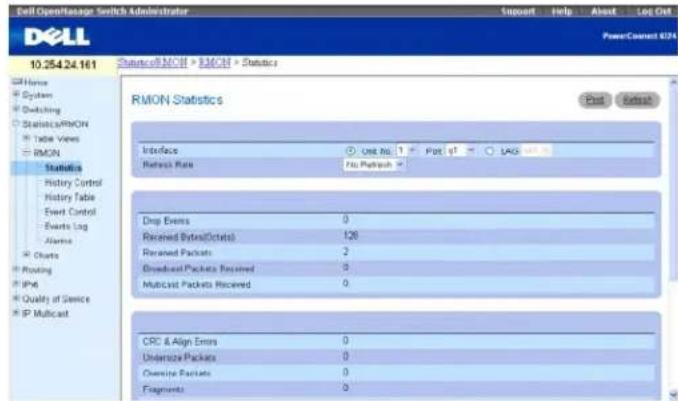Click the Drop Events label
The image size is (678, 401).
pos(166,221)
